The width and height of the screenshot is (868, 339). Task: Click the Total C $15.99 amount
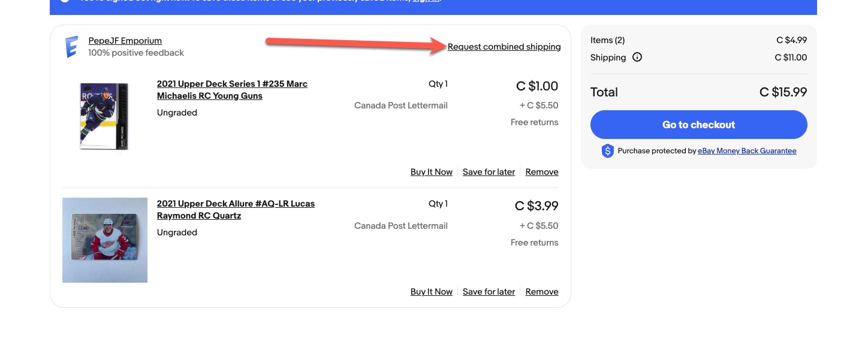point(783,92)
